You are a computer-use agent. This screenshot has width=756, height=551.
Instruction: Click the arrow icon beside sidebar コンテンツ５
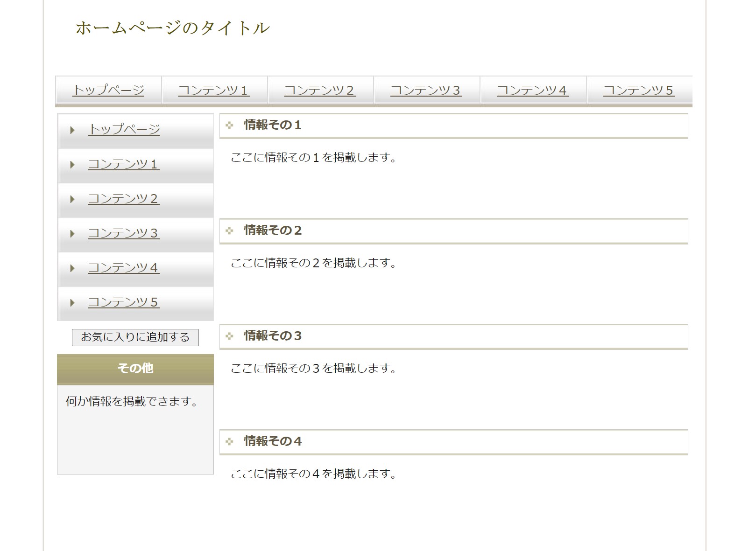(72, 303)
